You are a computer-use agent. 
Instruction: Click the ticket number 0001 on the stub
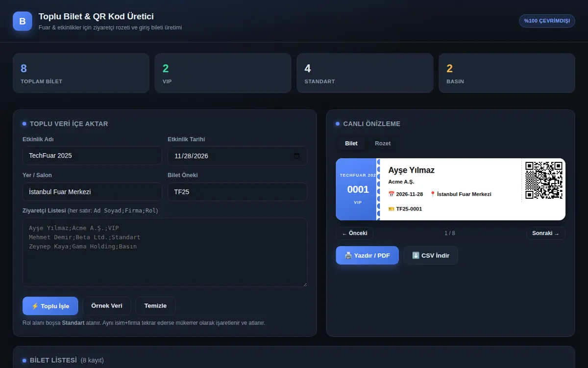coord(358,189)
